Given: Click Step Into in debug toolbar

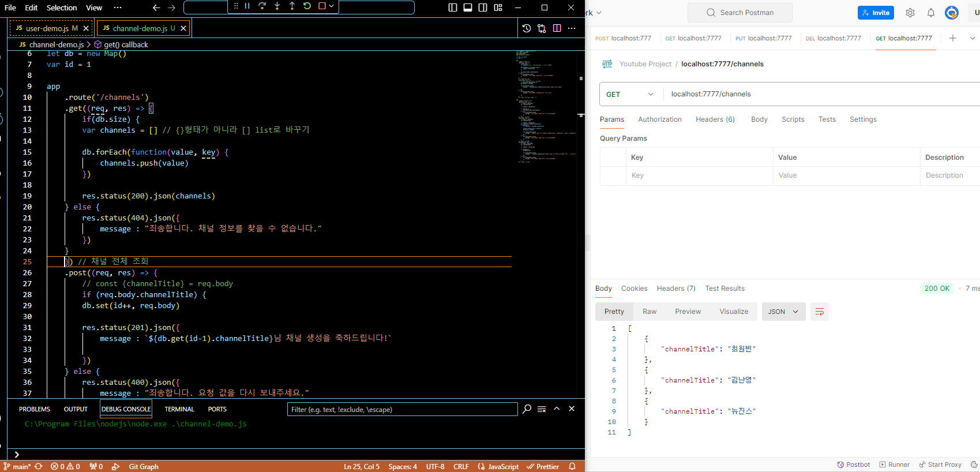Looking at the screenshot, I should click(x=277, y=6).
